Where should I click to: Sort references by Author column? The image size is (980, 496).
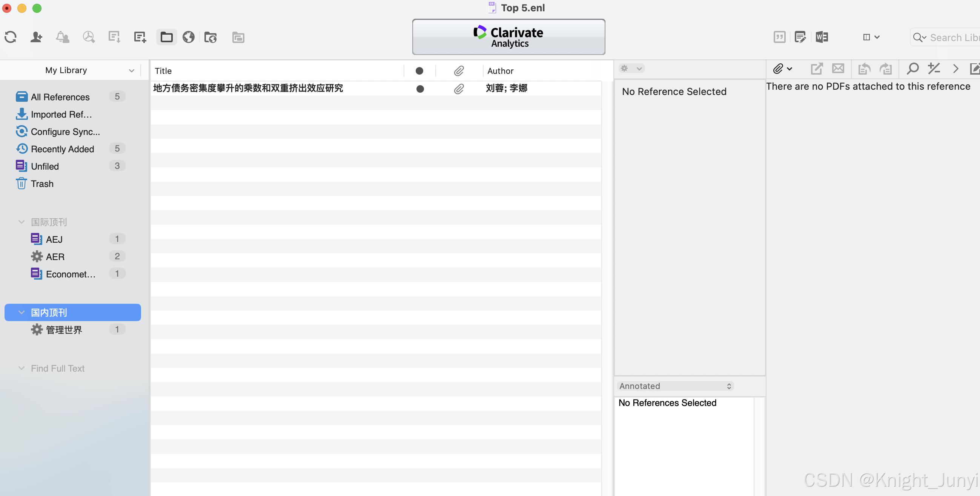pyautogui.click(x=500, y=71)
